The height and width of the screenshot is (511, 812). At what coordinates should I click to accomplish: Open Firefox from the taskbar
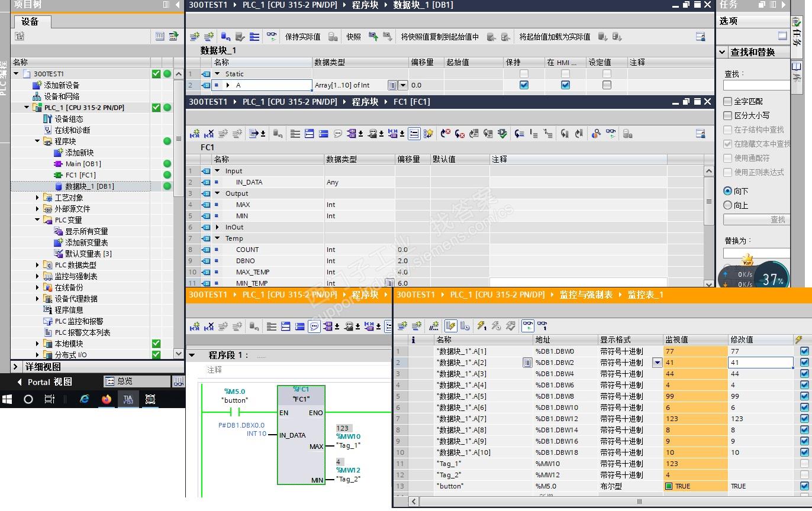(107, 399)
